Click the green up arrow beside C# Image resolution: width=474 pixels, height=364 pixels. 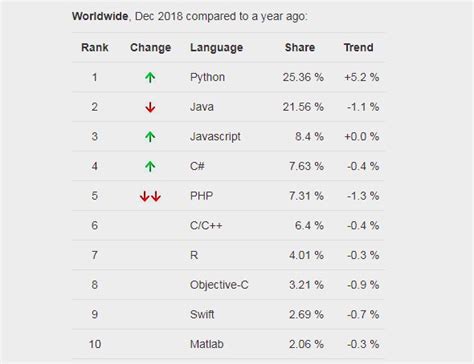click(x=150, y=166)
